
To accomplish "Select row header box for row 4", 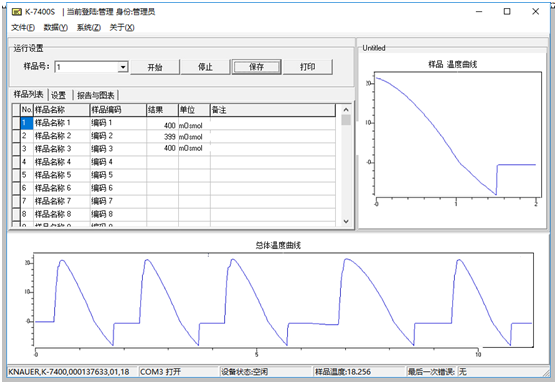I will [16, 162].
